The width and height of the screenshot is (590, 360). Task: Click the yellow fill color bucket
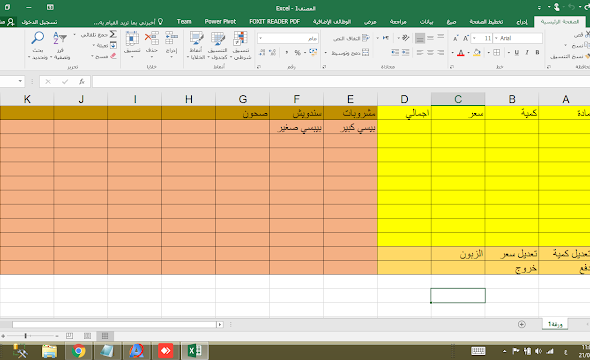(477, 52)
